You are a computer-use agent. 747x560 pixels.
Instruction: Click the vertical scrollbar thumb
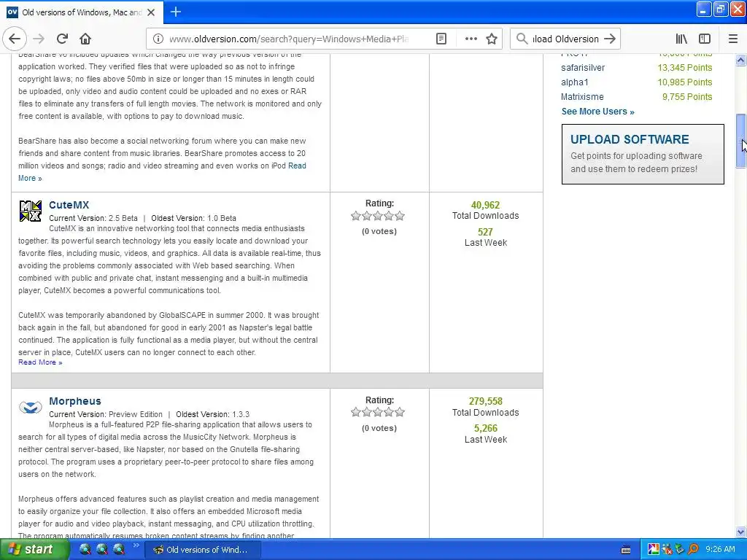(x=740, y=141)
